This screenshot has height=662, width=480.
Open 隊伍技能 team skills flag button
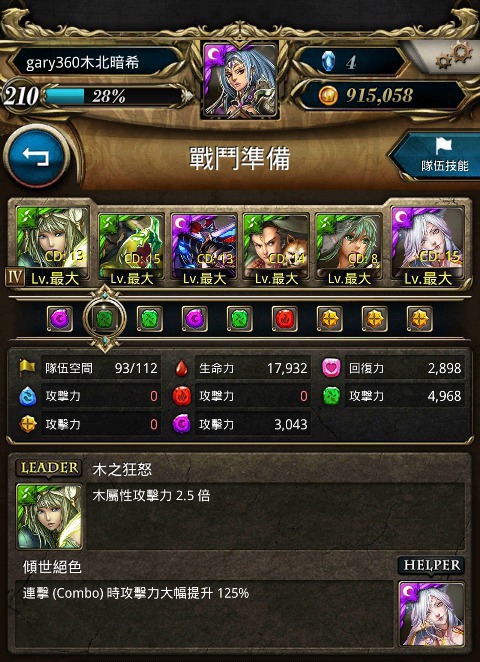tap(443, 156)
